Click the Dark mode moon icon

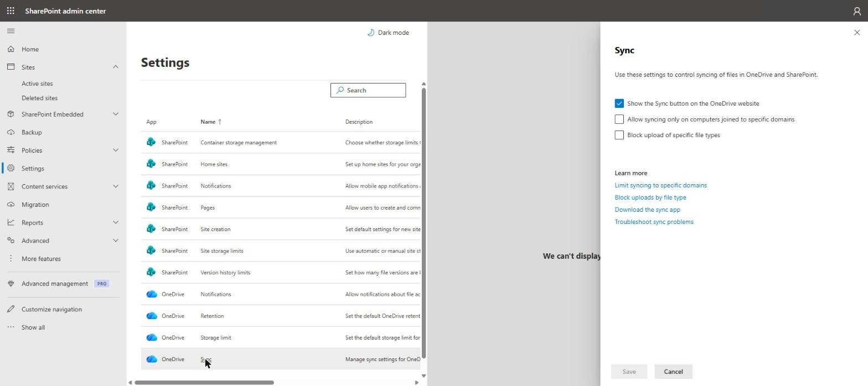(371, 33)
